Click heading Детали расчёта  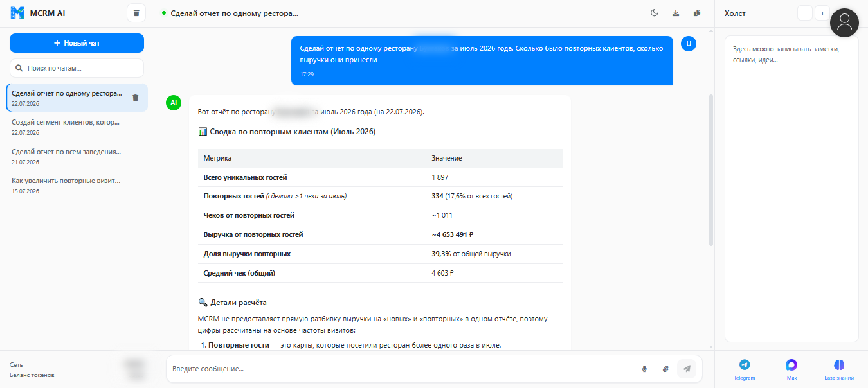click(x=232, y=302)
